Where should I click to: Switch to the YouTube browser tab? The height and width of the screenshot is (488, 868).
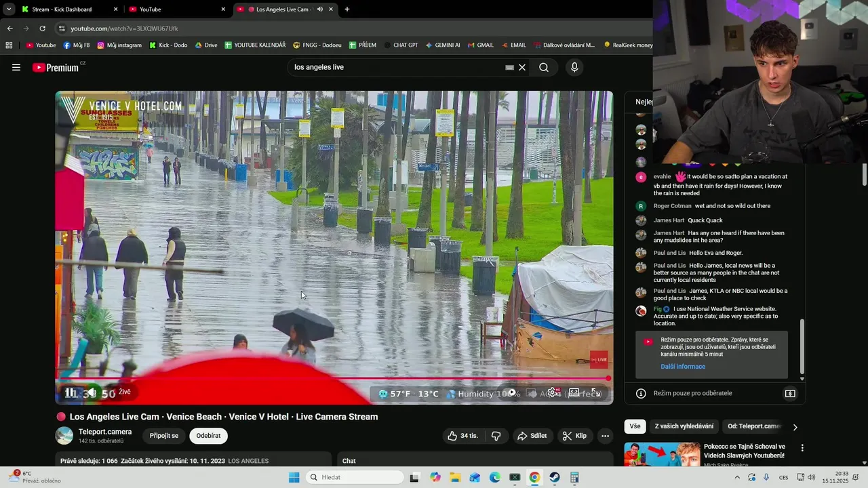point(178,9)
